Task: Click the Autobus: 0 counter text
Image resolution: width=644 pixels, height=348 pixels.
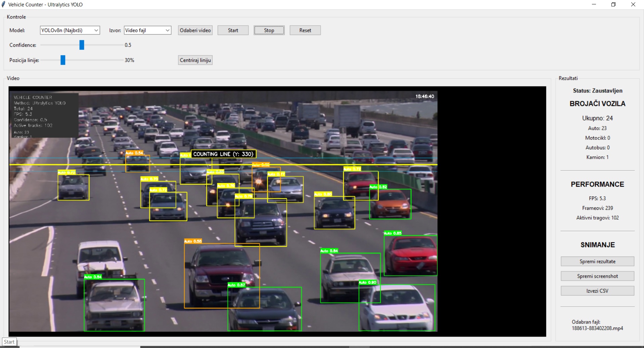Action: 597,148
